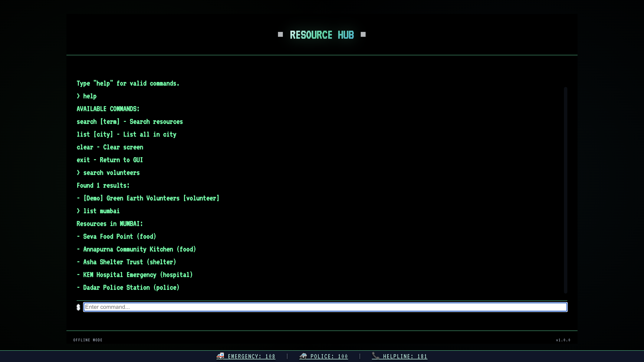This screenshot has height=362, width=644.
Task: Click the RESOURCE HUB title
Action: [x=322, y=35]
